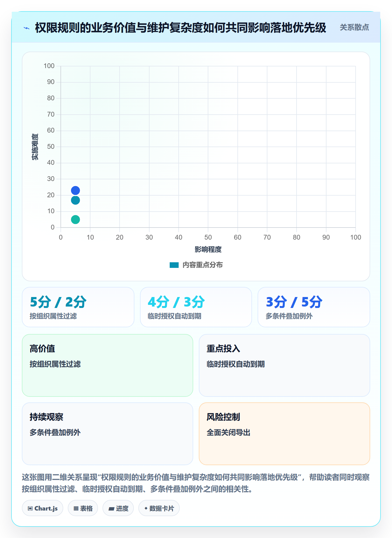Open the 重点投入 quadrant card
Screen dimensions: 392x538
(284, 365)
